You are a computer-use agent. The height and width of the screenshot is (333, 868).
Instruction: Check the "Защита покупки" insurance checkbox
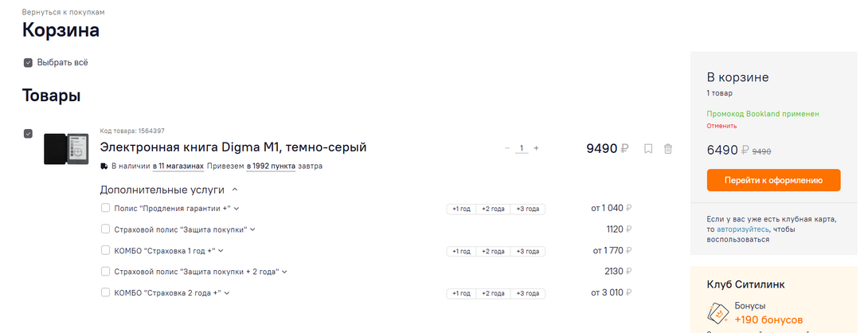tap(105, 229)
